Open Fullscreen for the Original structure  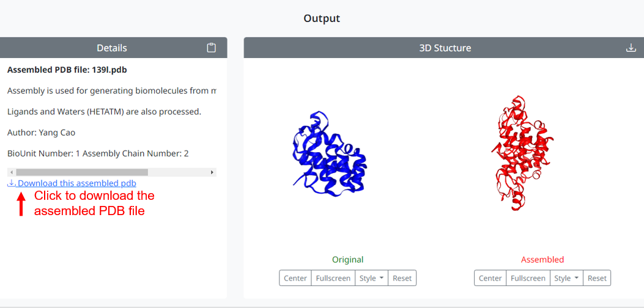(333, 278)
